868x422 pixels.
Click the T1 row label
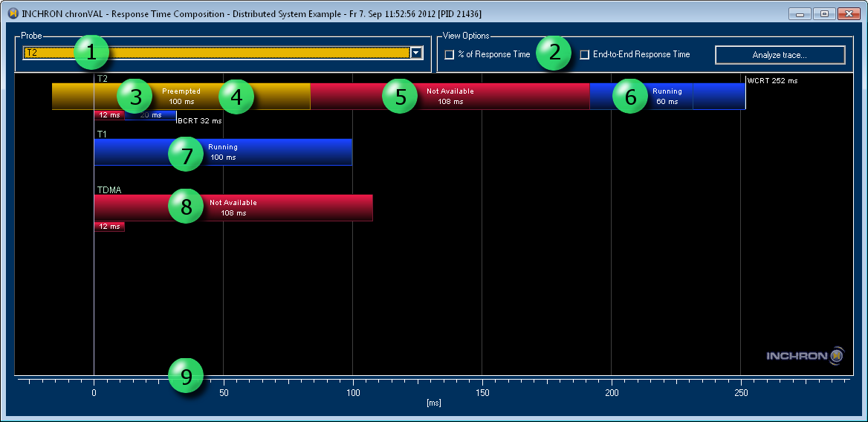tap(102, 134)
